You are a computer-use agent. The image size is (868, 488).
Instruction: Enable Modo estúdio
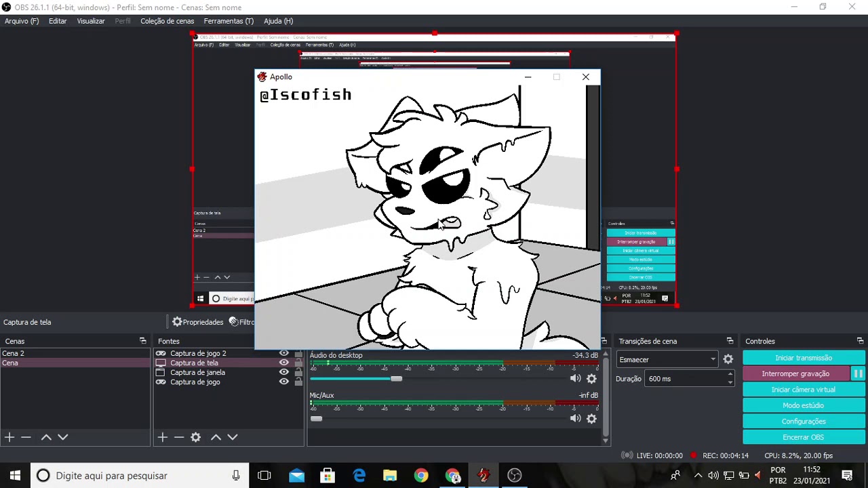click(804, 405)
